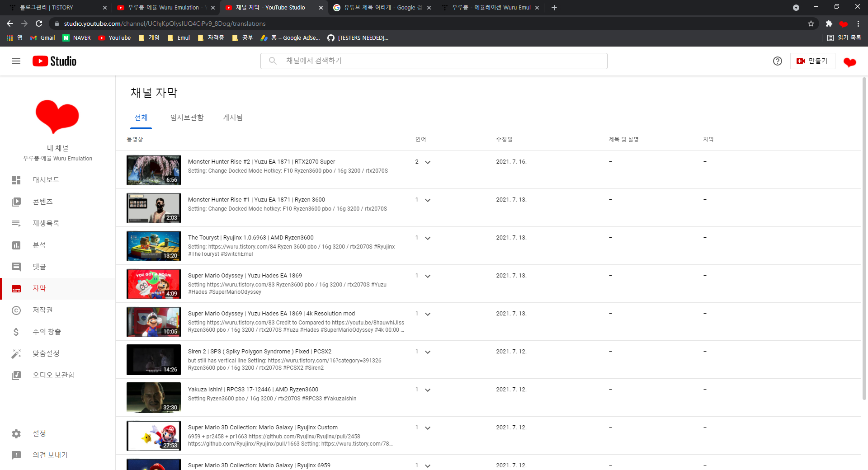Expand languages for Mario Galaxy Ryujinx 6959
The image size is (868, 470).
click(428, 466)
